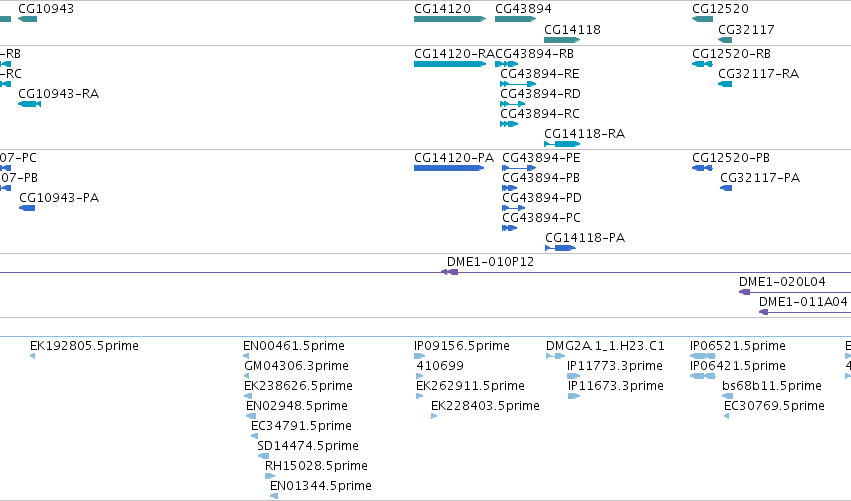Select clone DME1-020L04

pyautogui.click(x=782, y=282)
